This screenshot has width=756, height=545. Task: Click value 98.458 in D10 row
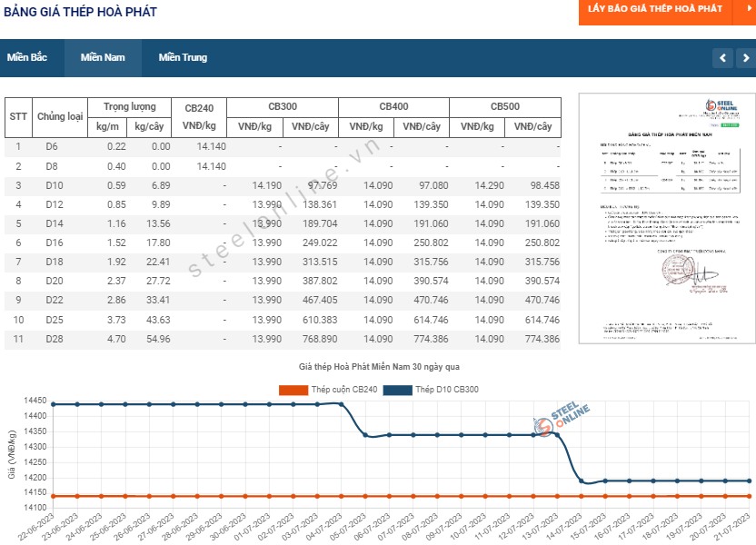click(x=545, y=185)
